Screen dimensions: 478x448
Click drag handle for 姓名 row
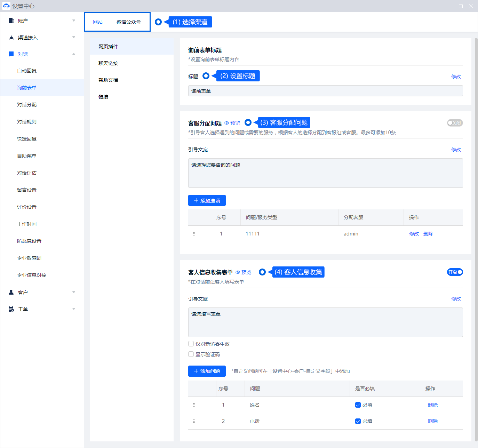[194, 405]
